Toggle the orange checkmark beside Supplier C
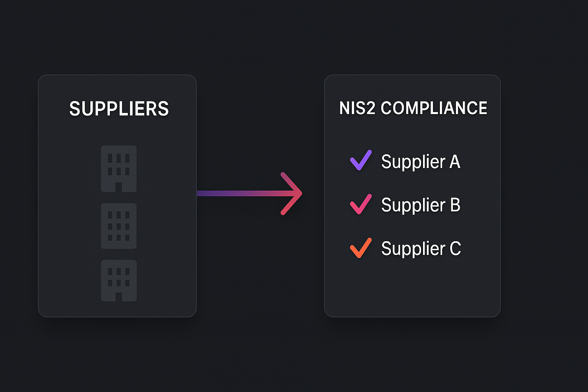Screen dimensions: 588x392 pos(361,248)
